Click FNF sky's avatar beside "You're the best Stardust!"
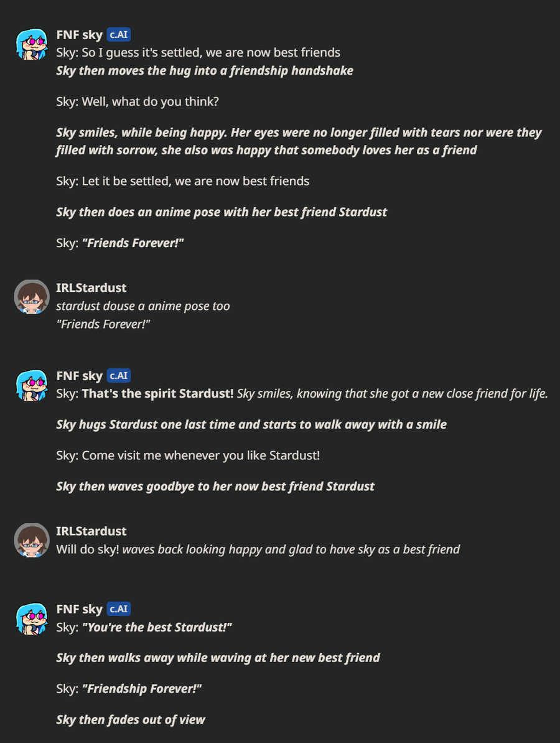Image resolution: width=560 pixels, height=743 pixels. [x=32, y=618]
